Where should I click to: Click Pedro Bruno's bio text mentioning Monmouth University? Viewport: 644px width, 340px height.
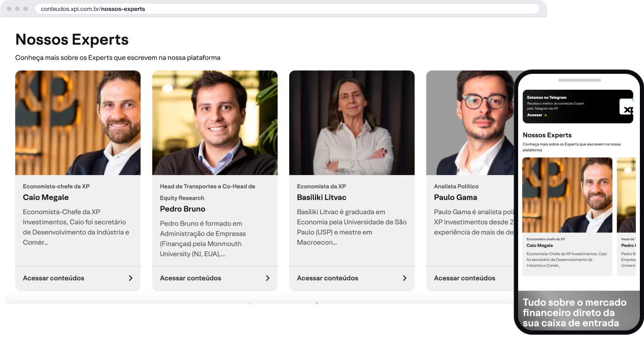203,238
